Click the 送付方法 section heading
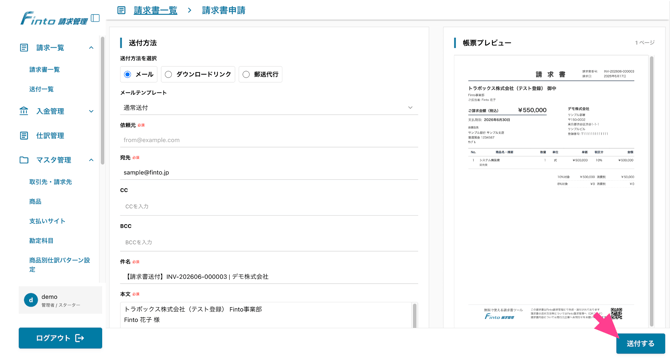Screen dimensions: 670x360 [x=143, y=43]
